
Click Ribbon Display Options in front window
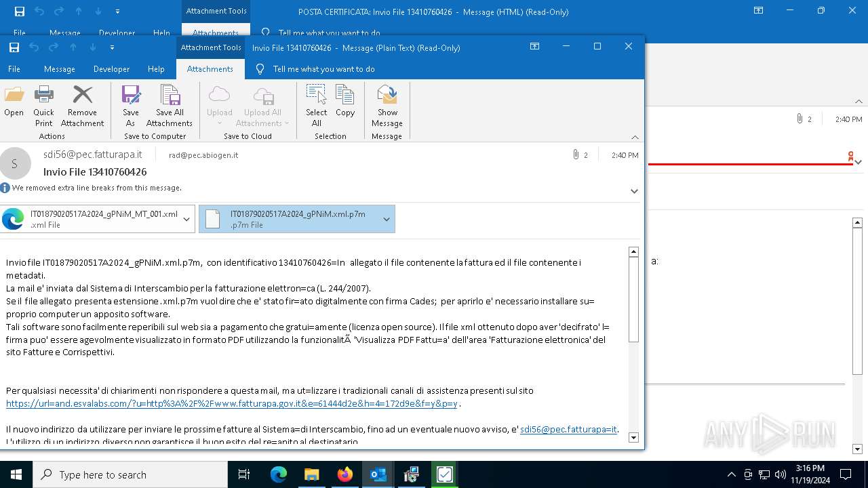coord(535,47)
